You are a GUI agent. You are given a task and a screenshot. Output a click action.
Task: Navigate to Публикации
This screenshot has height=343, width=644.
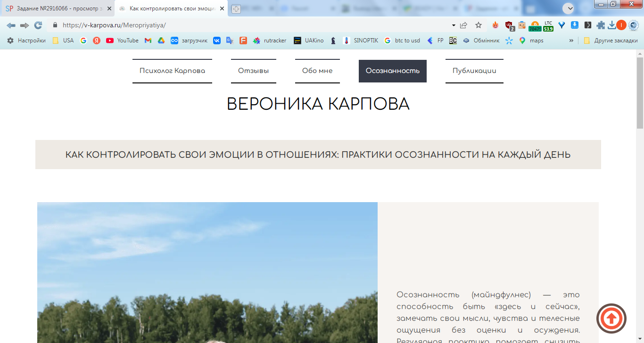474,71
